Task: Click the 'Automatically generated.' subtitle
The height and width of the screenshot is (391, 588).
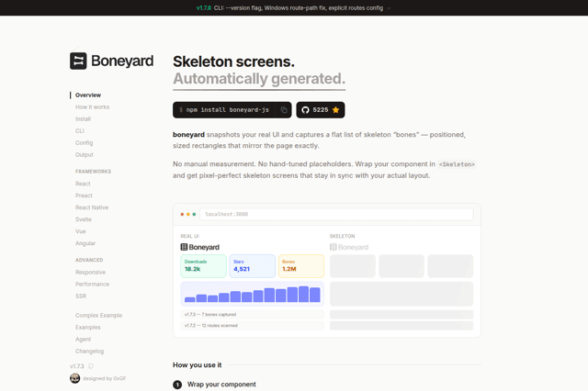Action: pyautogui.click(x=259, y=79)
